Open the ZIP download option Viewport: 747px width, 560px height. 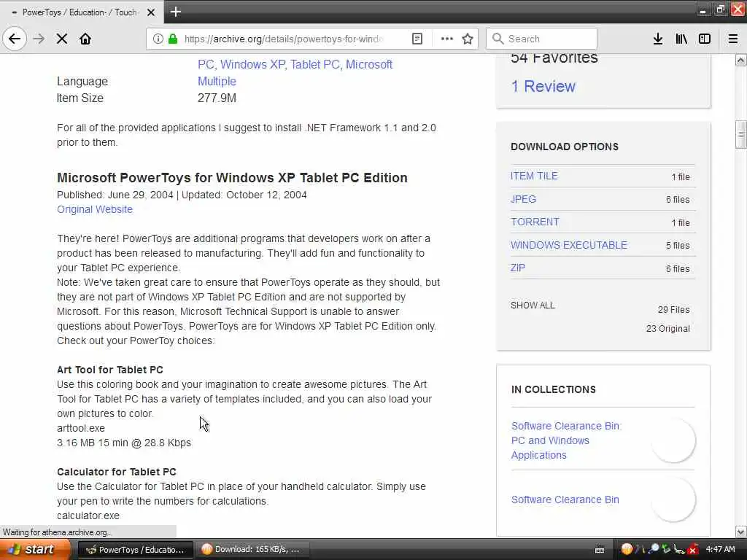coord(518,268)
